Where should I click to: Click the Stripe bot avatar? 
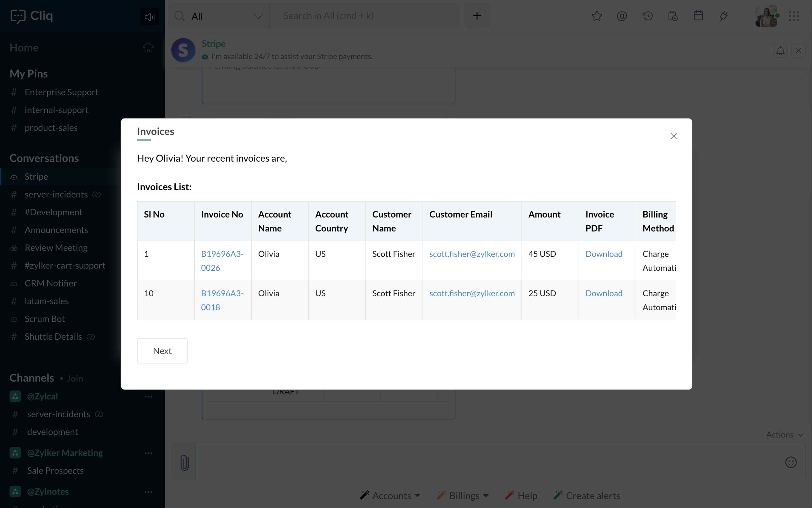coord(183,50)
